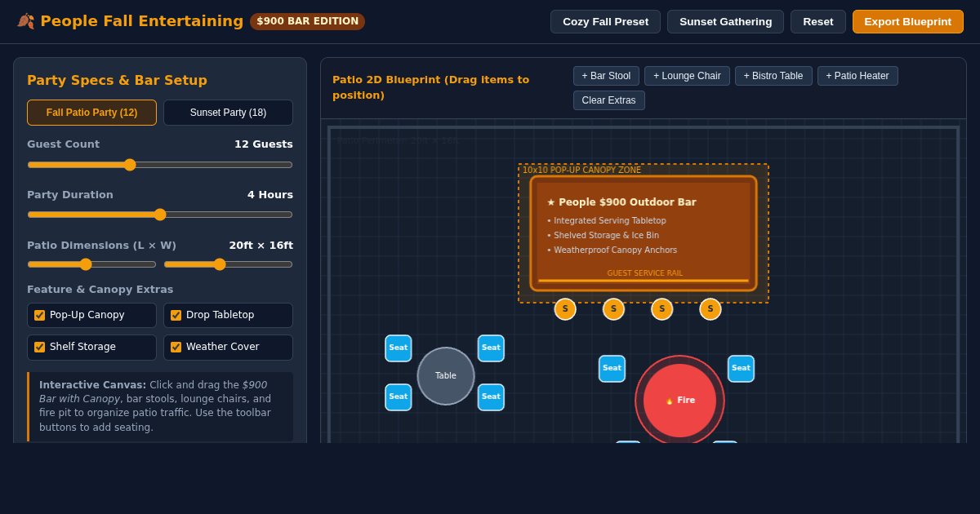Select the first bar stool S marker
The height and width of the screenshot is (514, 980).
(565, 309)
